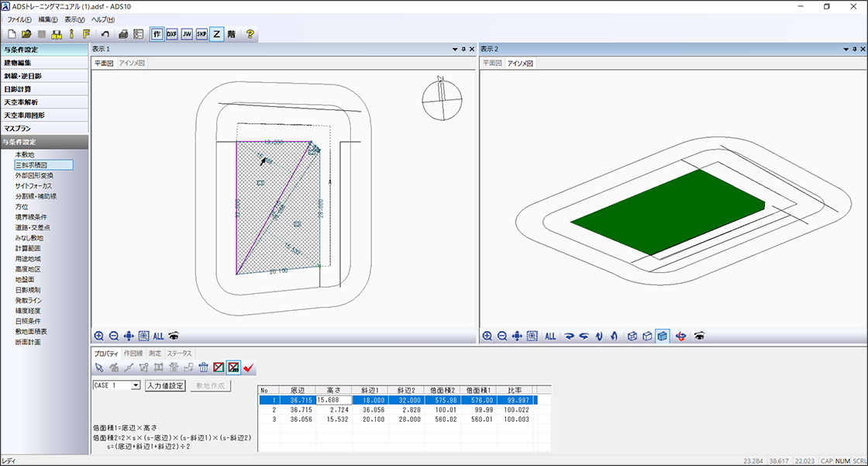Image resolution: width=868 pixels, height=466 pixels.
Task: Select 境界線条件 in the sidebar list
Action: [x=31, y=217]
